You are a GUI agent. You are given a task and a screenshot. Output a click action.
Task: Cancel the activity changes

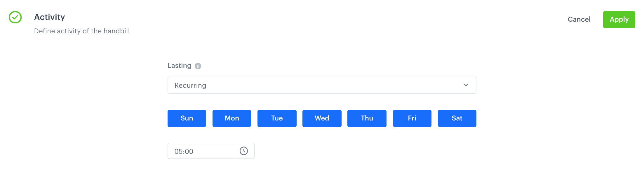[579, 20]
